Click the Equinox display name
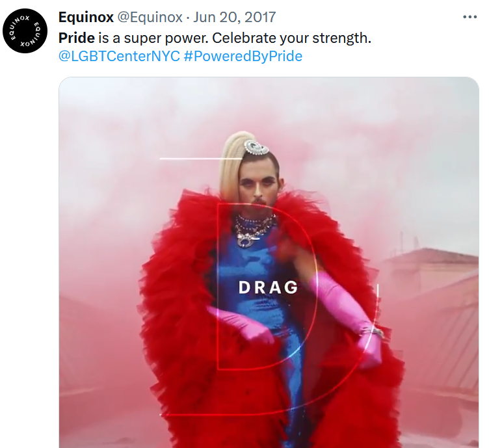 pos(86,17)
